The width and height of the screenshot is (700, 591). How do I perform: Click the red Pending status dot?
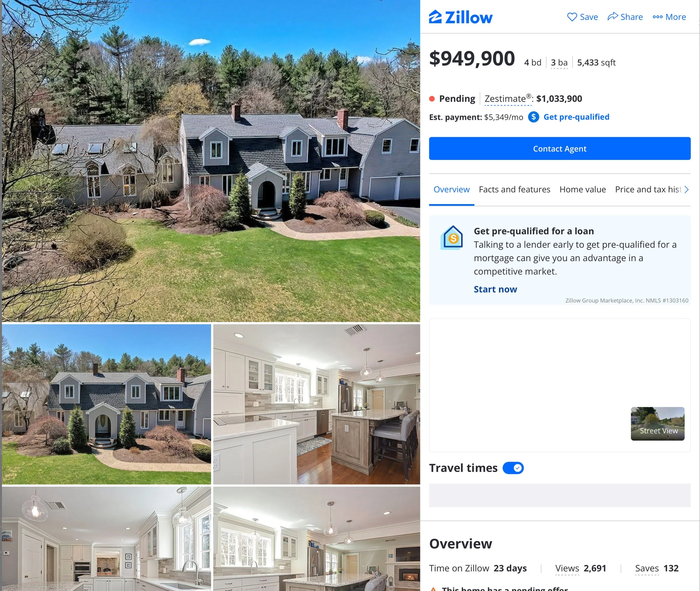pos(432,99)
